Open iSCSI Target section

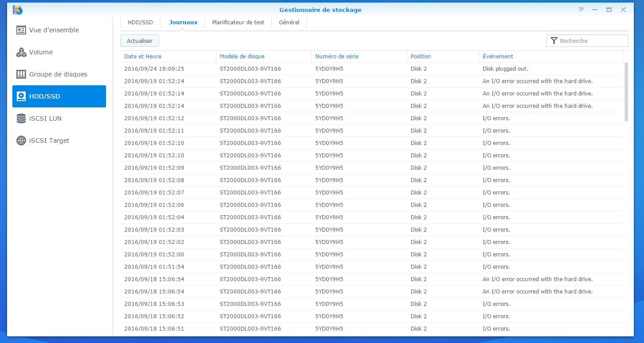pos(59,141)
